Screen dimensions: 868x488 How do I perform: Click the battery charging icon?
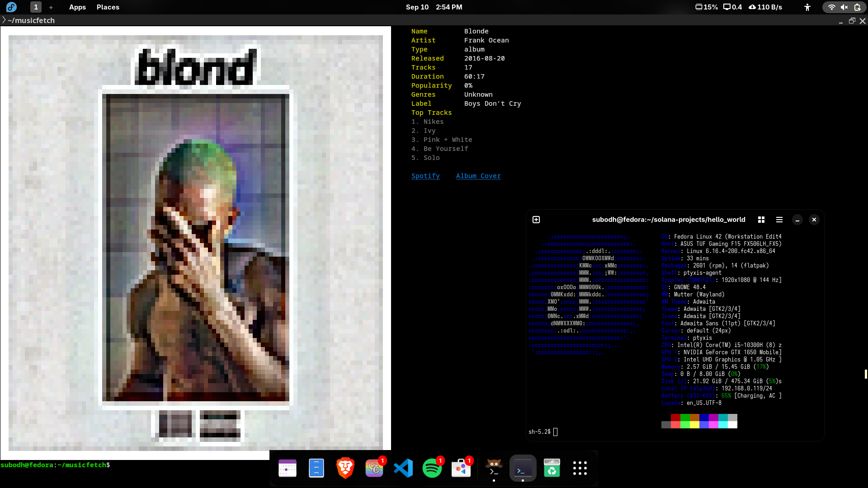pos(857,7)
